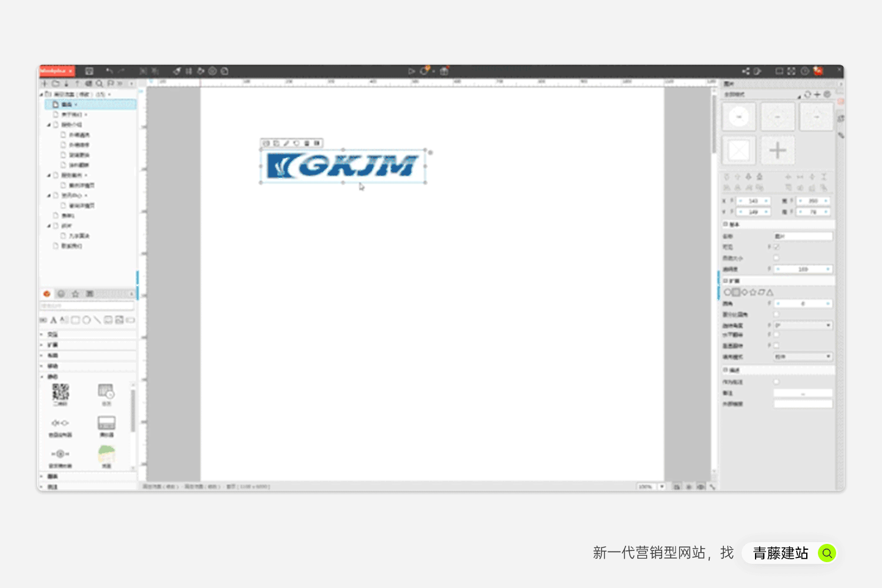Click the save icon in top toolbar
882x588 pixels.
click(x=89, y=71)
